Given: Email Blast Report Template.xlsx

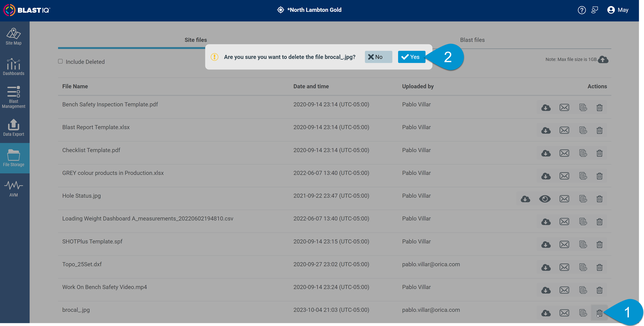Looking at the screenshot, I should [564, 130].
